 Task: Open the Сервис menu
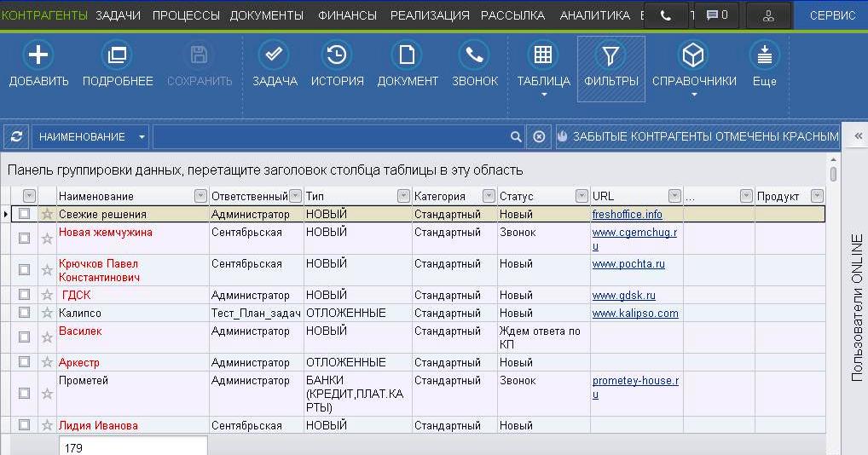(x=832, y=15)
